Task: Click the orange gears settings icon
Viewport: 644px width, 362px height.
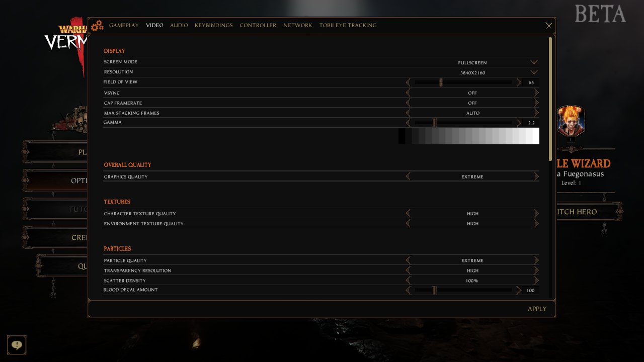Action: 97,25
